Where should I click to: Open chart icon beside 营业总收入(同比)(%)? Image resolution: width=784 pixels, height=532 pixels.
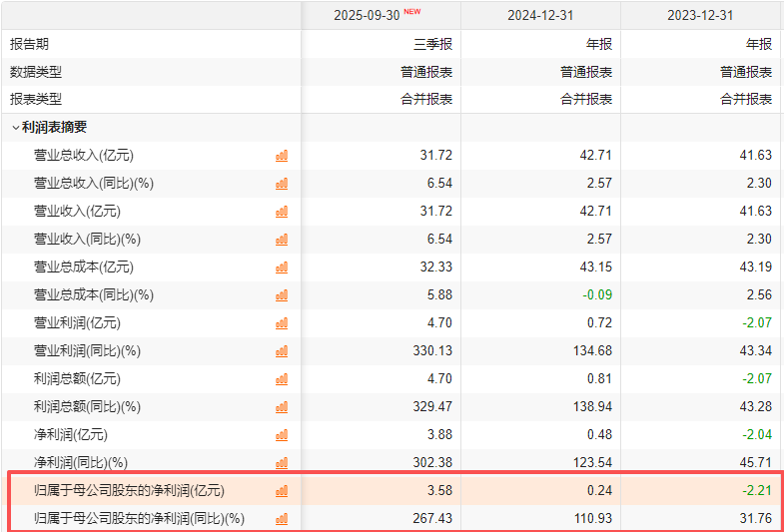282,184
